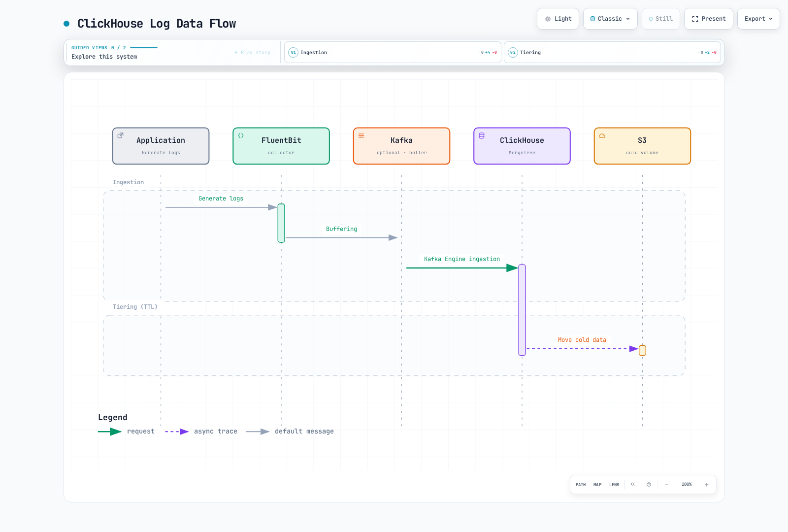The height and width of the screenshot is (532, 788).
Task: Click the 02 numbered badge
Action: (513, 52)
